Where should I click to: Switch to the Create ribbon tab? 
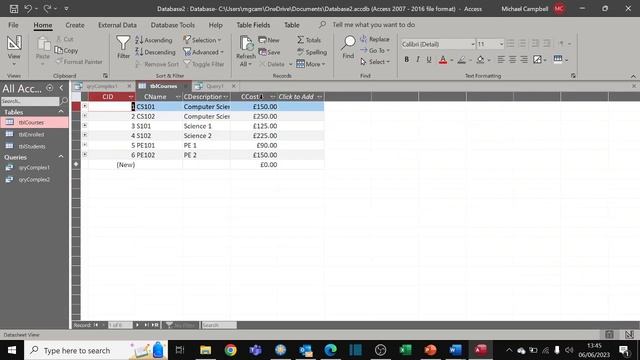coord(75,25)
